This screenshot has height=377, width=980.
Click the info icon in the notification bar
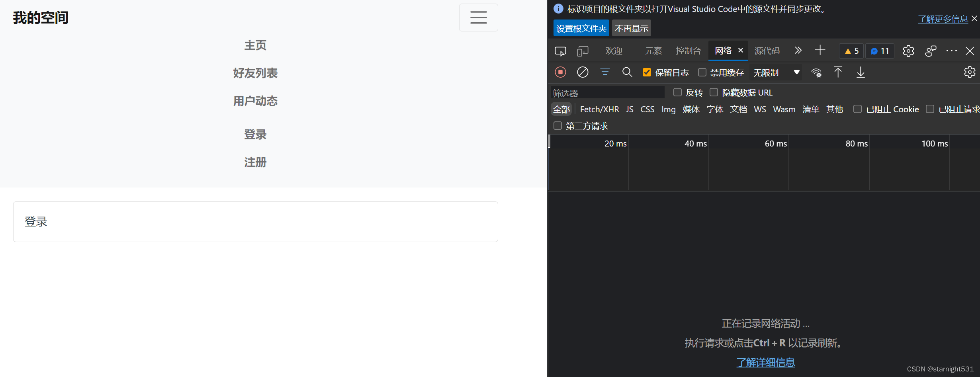558,8
